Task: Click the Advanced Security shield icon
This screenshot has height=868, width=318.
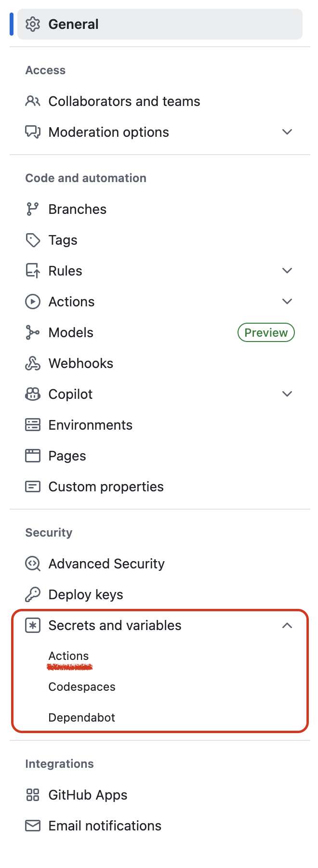Action: (33, 564)
